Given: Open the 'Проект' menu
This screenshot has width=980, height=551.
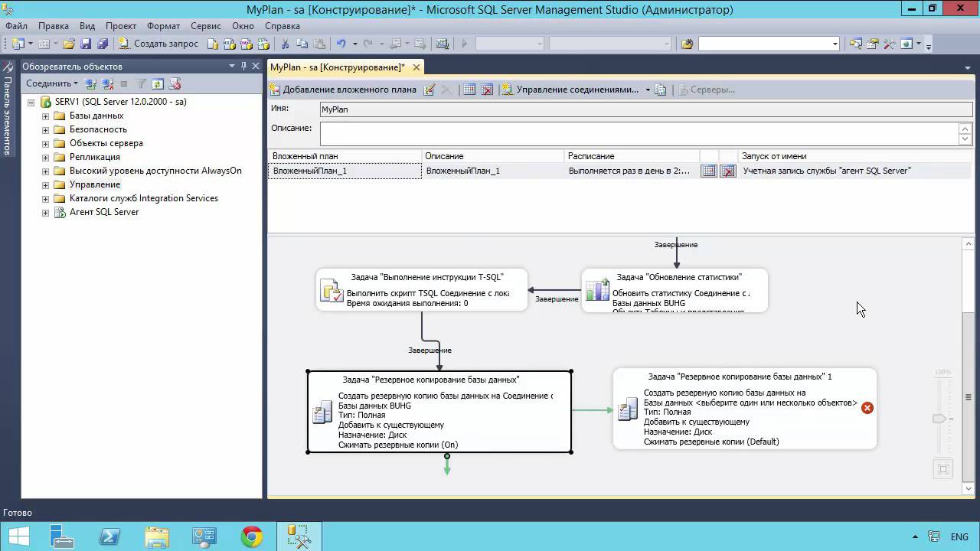Looking at the screenshot, I should (121, 25).
